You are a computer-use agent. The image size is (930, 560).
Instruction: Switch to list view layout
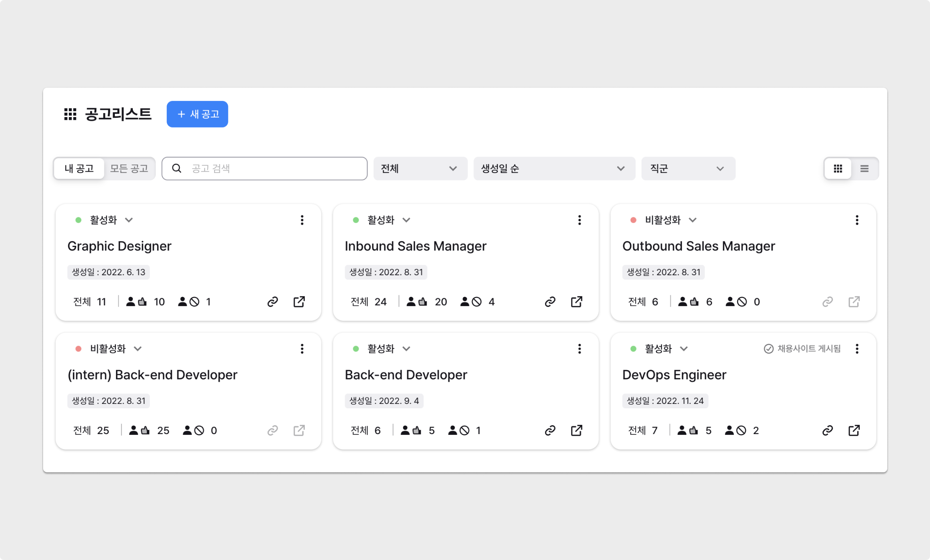pyautogui.click(x=864, y=169)
